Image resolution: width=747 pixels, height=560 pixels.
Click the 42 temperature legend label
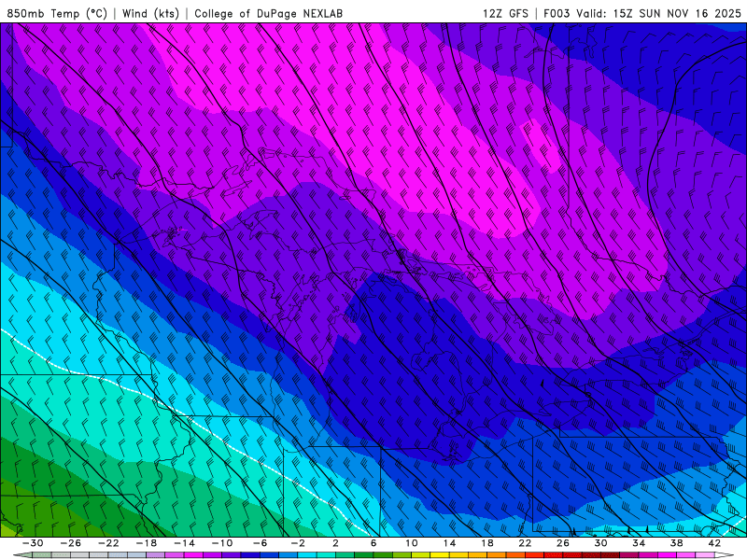[x=713, y=543]
